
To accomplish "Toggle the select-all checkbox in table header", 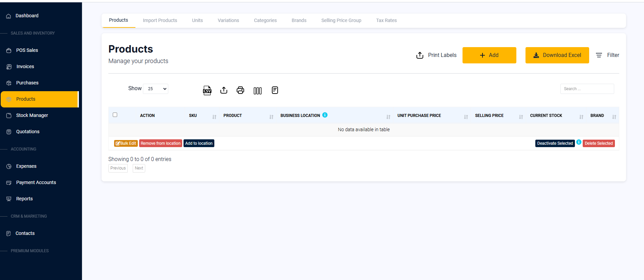I will (115, 115).
